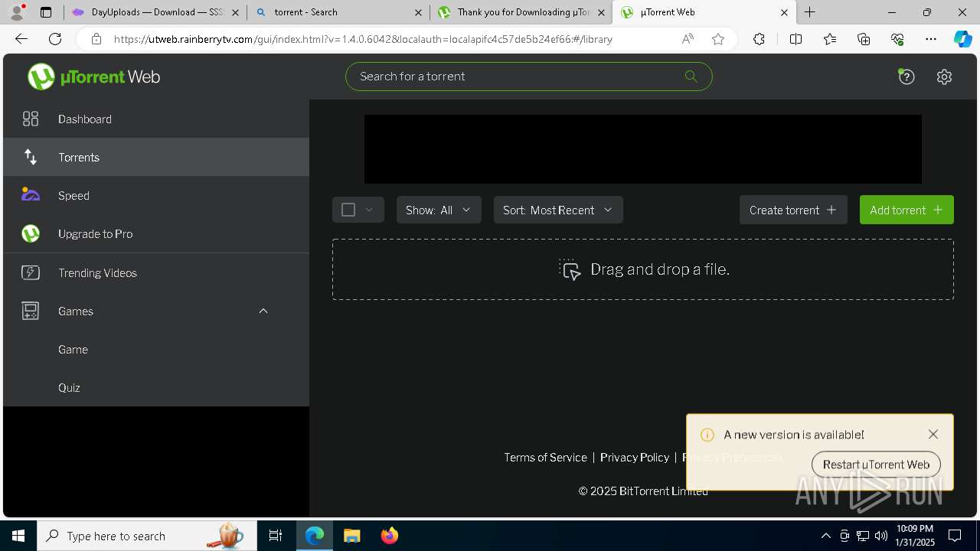Viewport: 980px width, 551px height.
Task: Click the Windows taskbar search box
Action: coord(147,536)
